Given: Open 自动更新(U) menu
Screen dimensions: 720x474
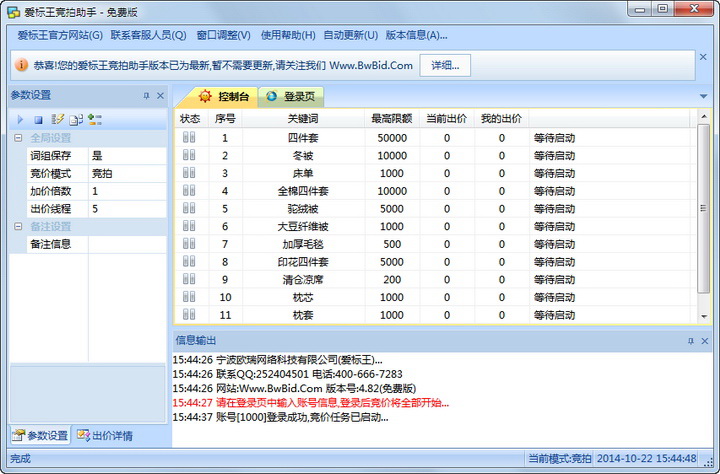Looking at the screenshot, I should coord(351,35).
